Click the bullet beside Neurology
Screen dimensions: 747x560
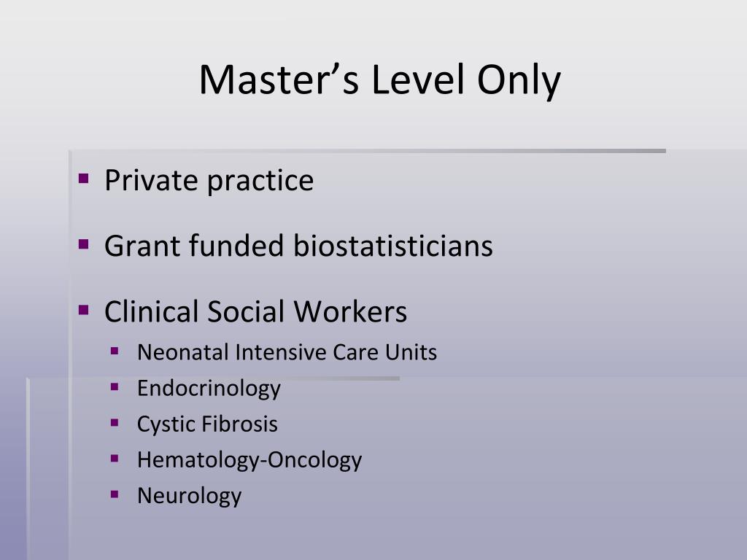(115, 494)
